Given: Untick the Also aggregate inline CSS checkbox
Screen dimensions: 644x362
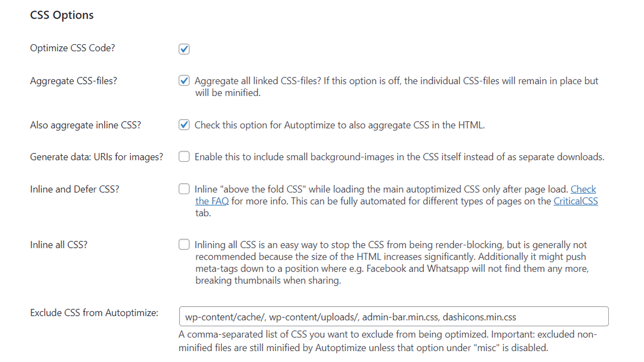Looking at the screenshot, I should point(184,125).
